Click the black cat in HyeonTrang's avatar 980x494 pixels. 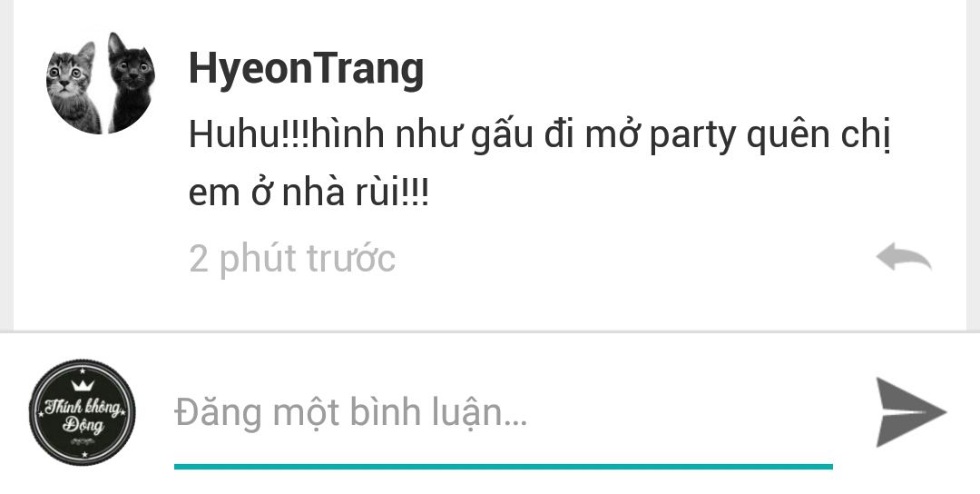coord(131,82)
